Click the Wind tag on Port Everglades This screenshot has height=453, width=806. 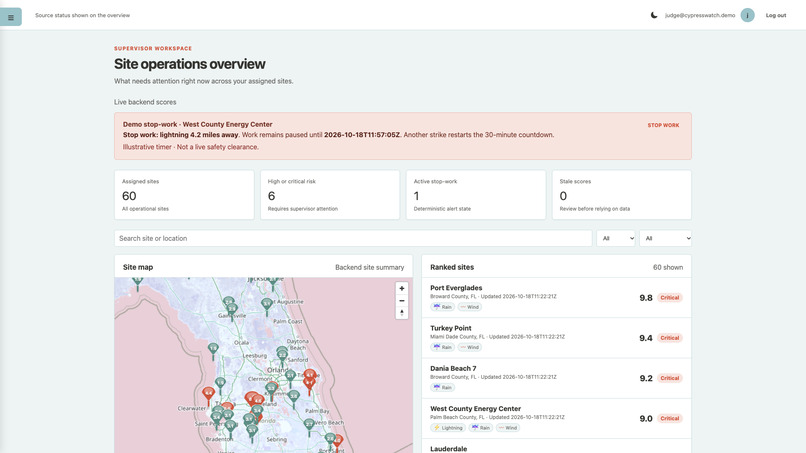pos(469,307)
